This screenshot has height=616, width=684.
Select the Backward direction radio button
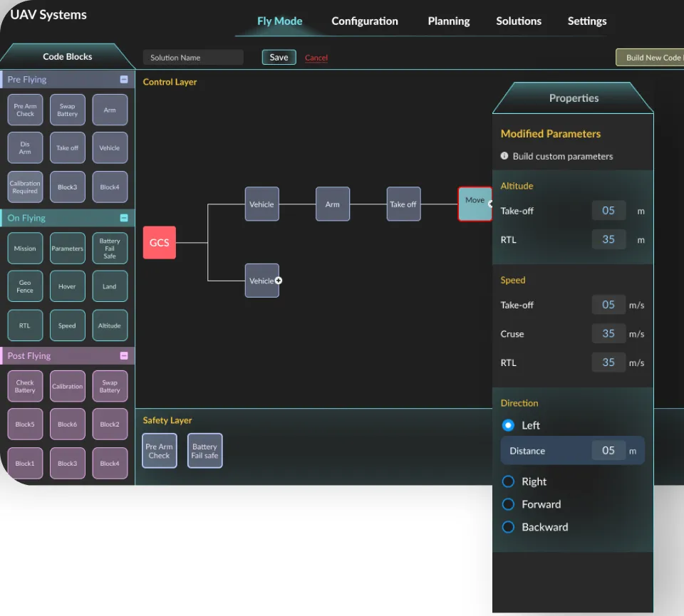click(x=508, y=527)
